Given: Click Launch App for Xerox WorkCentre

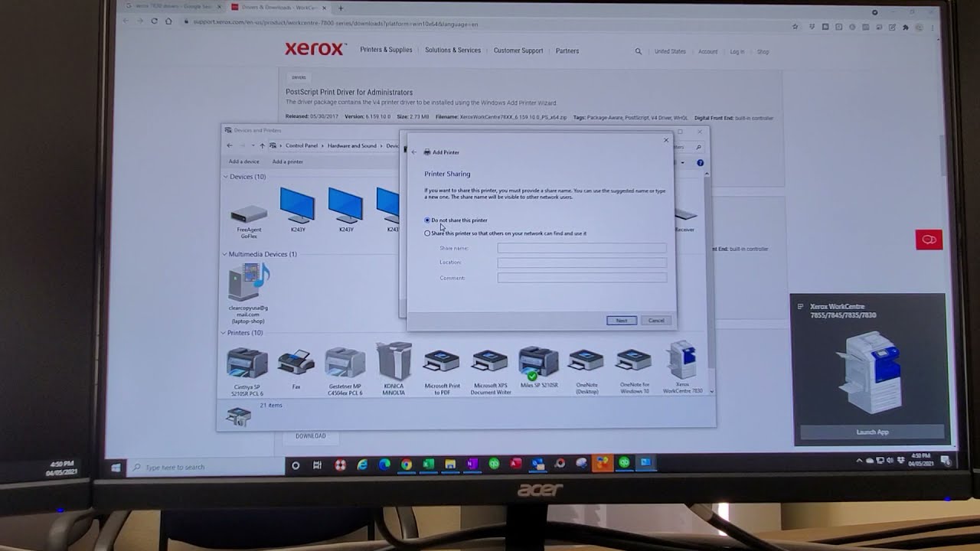Looking at the screenshot, I should [872, 432].
